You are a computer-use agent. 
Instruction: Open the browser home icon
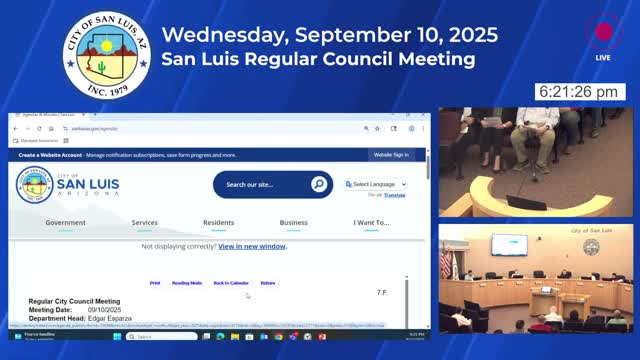pos(51,129)
